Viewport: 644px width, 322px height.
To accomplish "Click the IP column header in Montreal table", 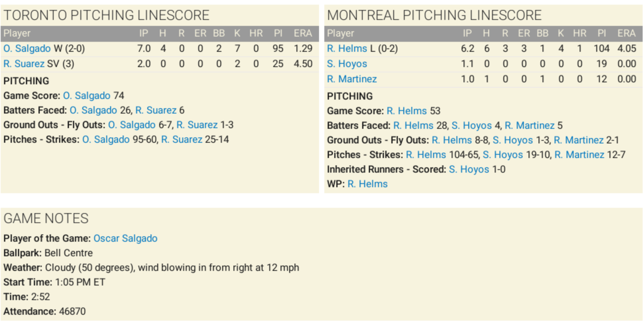I will click(x=467, y=33).
